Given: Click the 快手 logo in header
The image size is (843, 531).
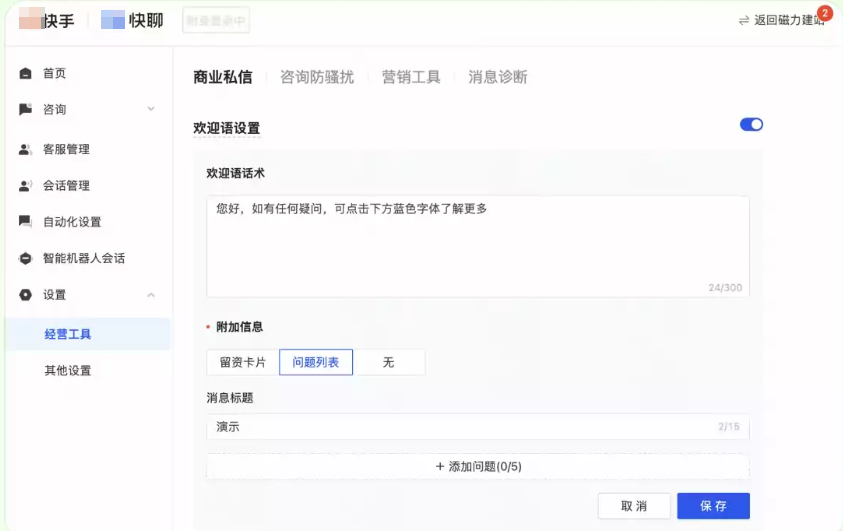Looking at the screenshot, I should click(x=47, y=20).
